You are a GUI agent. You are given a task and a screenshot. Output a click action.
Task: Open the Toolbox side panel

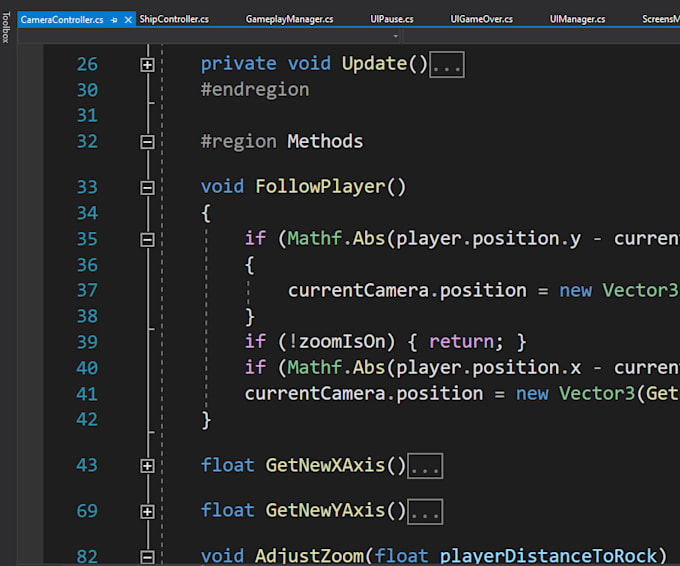(6, 27)
